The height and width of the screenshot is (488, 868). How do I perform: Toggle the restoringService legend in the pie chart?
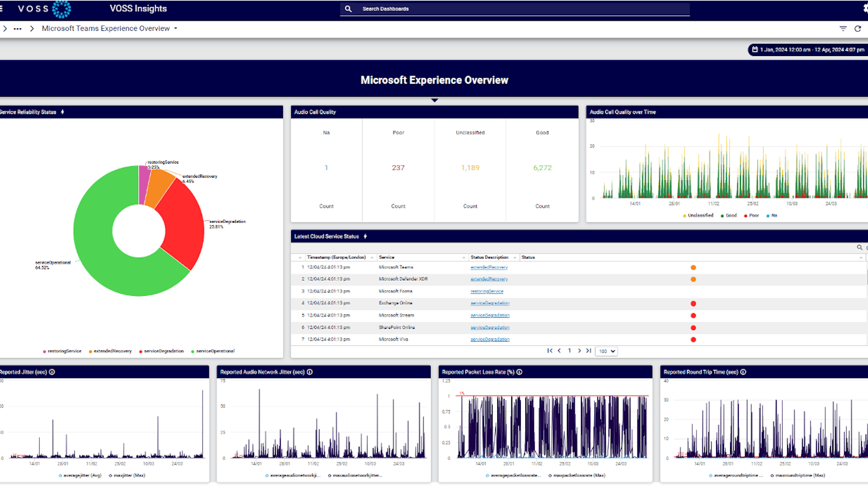(x=62, y=351)
